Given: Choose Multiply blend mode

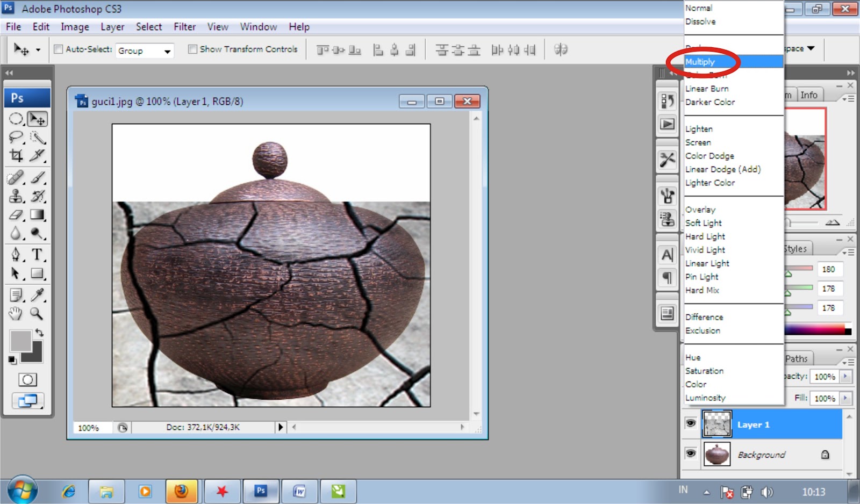Looking at the screenshot, I should coord(700,62).
